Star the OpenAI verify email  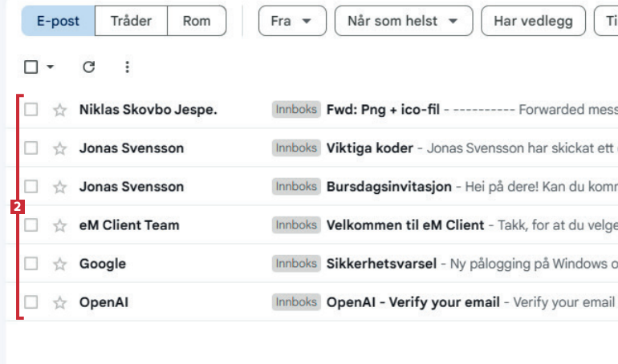point(59,302)
